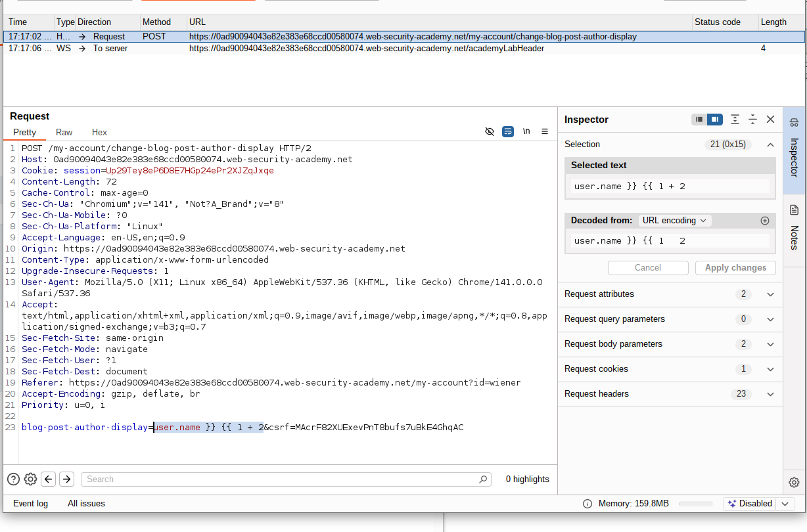The image size is (807, 532).
Task: Add another decoding with the plus icon
Action: click(764, 221)
